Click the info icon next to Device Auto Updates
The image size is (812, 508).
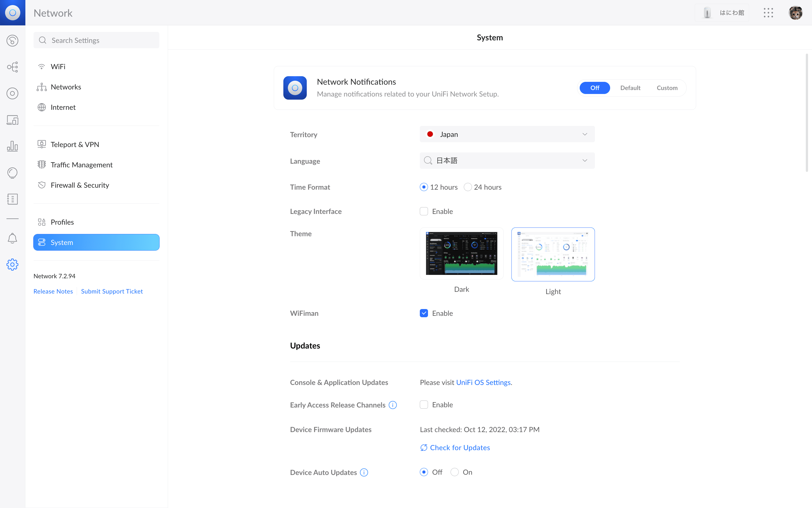(x=364, y=472)
